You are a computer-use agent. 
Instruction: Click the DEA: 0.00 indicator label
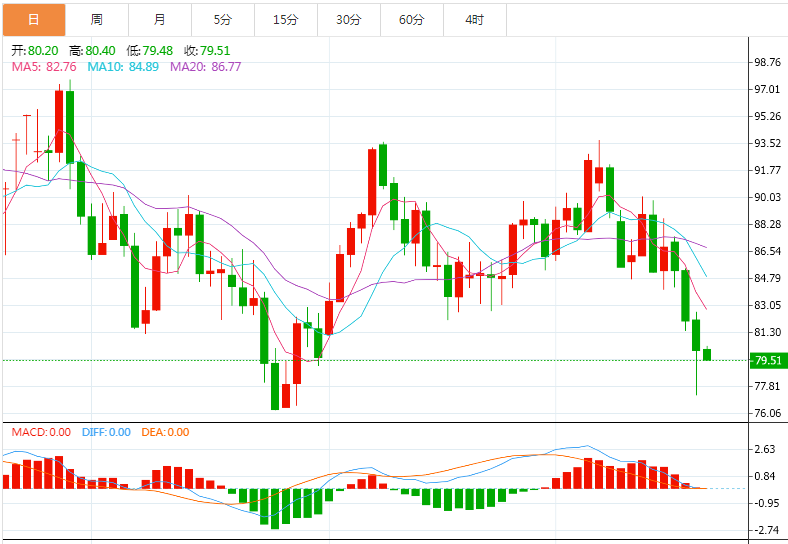point(165,432)
